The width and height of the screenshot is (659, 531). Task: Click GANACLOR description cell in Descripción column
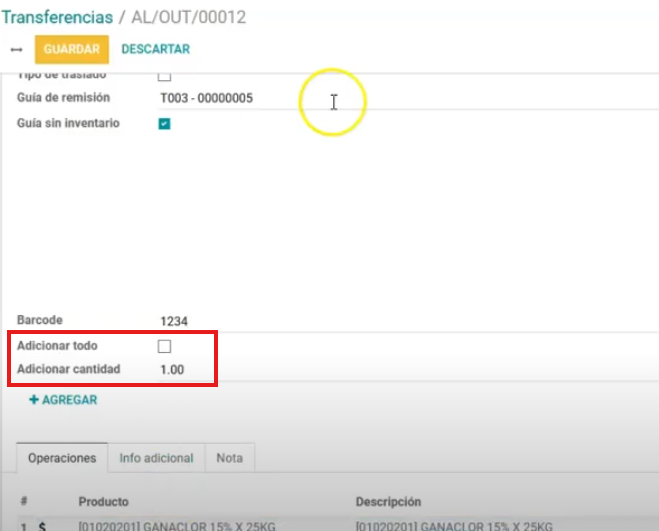coord(454,526)
